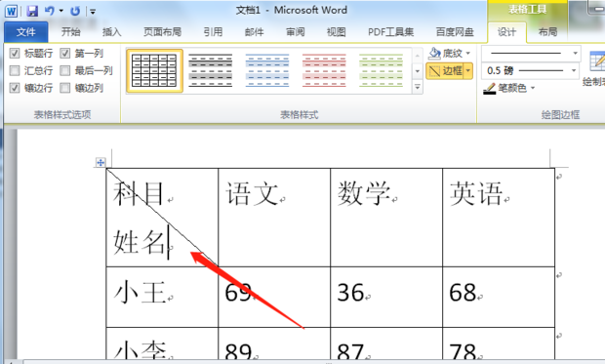Image resolution: width=605 pixels, height=364 pixels.
Task: Redo the last action
Action: coord(75,11)
